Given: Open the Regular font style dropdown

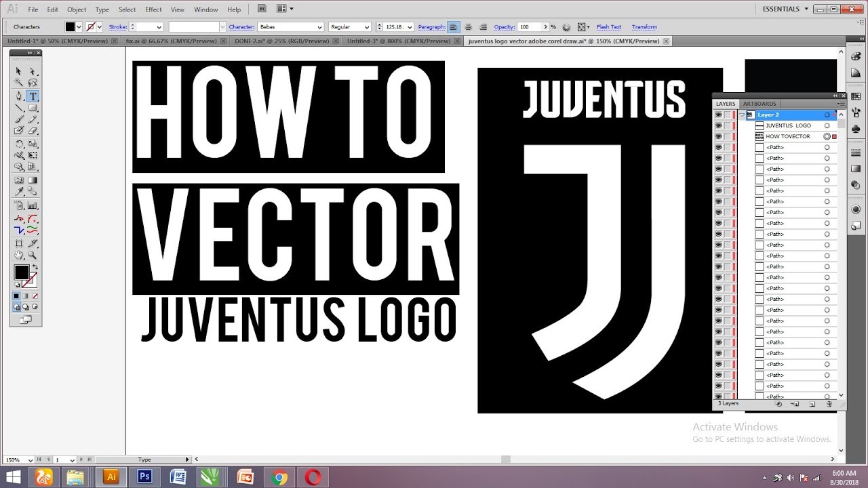Looking at the screenshot, I should pos(368,26).
